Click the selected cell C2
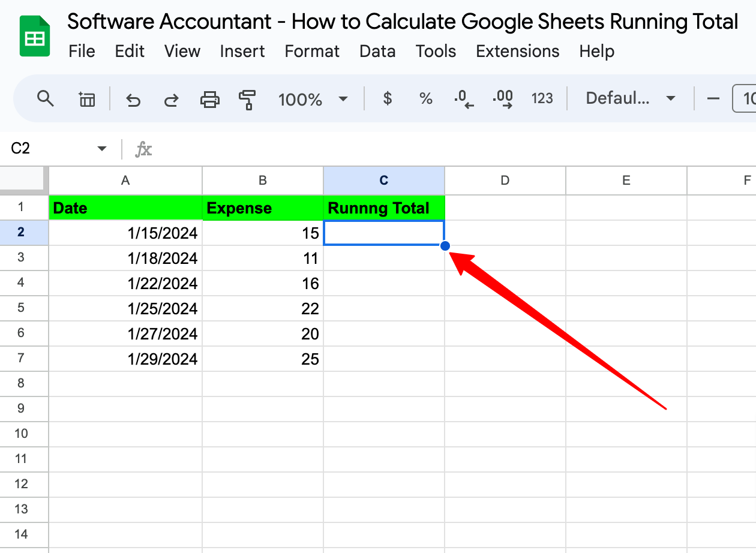 tap(384, 233)
